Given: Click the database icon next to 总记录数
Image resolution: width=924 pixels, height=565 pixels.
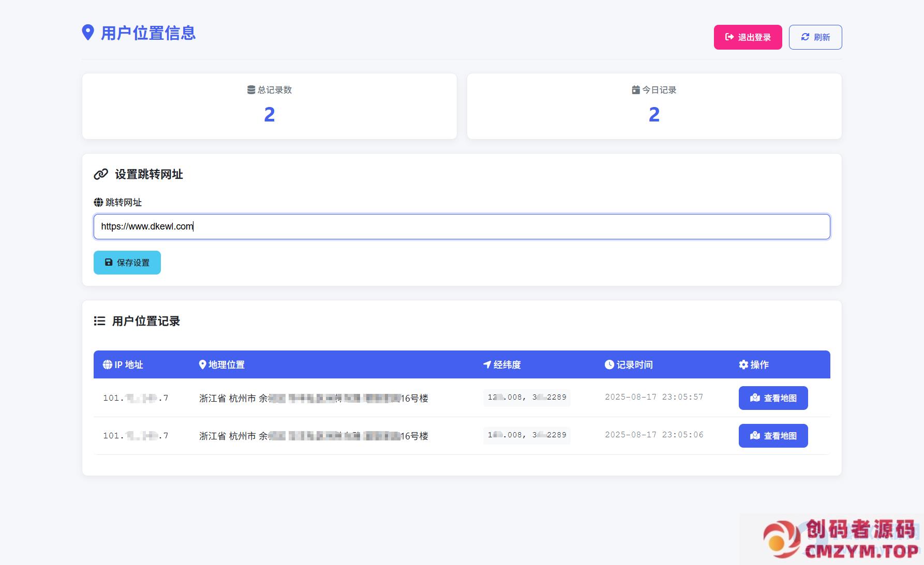Looking at the screenshot, I should click(251, 90).
